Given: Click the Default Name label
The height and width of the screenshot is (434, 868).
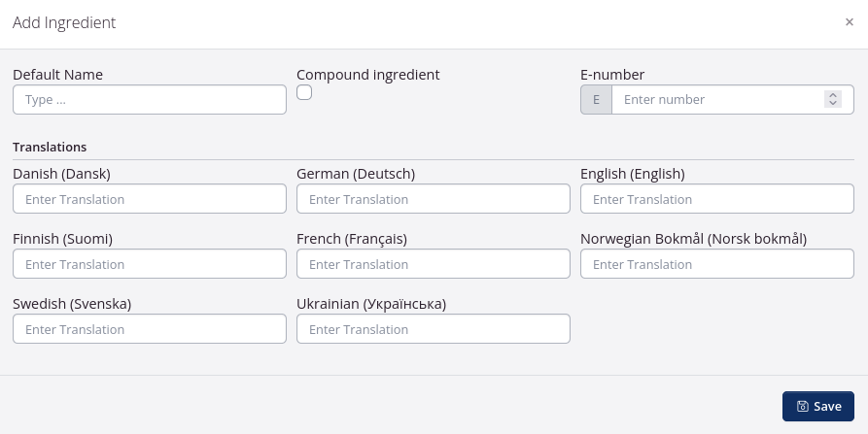Looking at the screenshot, I should [x=57, y=75].
